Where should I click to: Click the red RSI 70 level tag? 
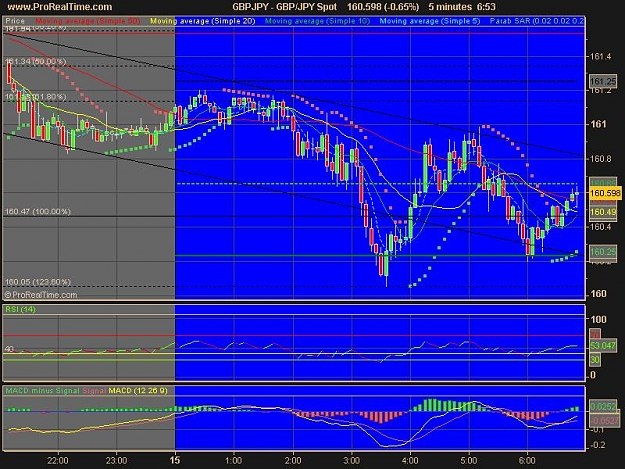595,334
